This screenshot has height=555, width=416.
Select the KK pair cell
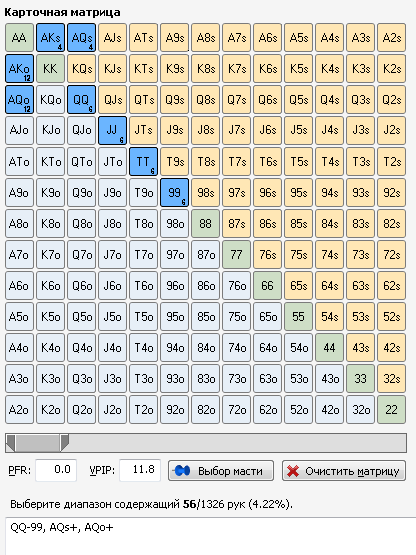click(x=50, y=69)
